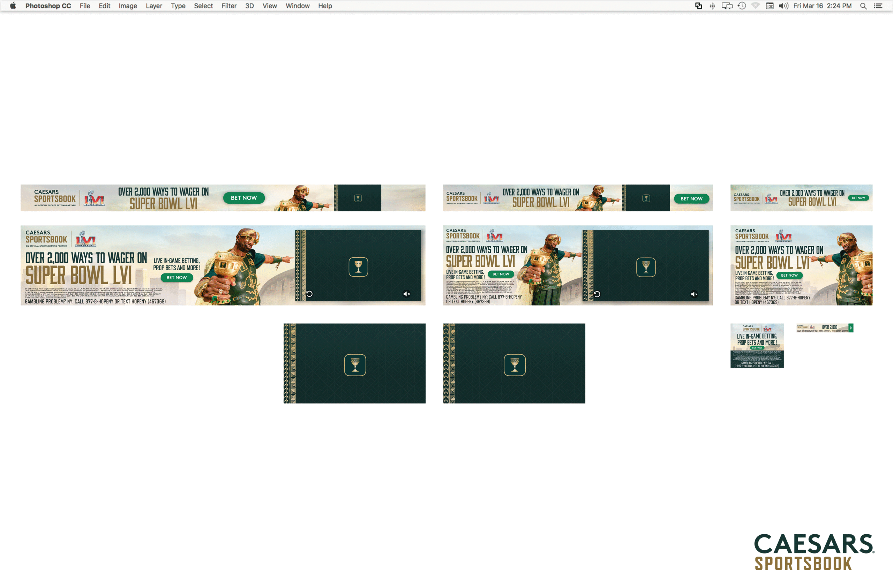Click the date and time Fri Mar 16
893x588 pixels.
tap(822, 6)
